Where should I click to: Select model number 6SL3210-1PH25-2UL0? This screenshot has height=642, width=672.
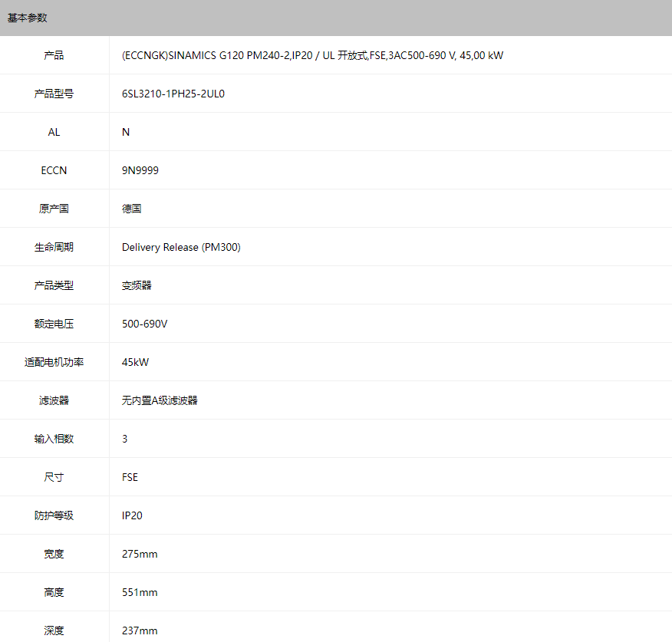(x=173, y=94)
